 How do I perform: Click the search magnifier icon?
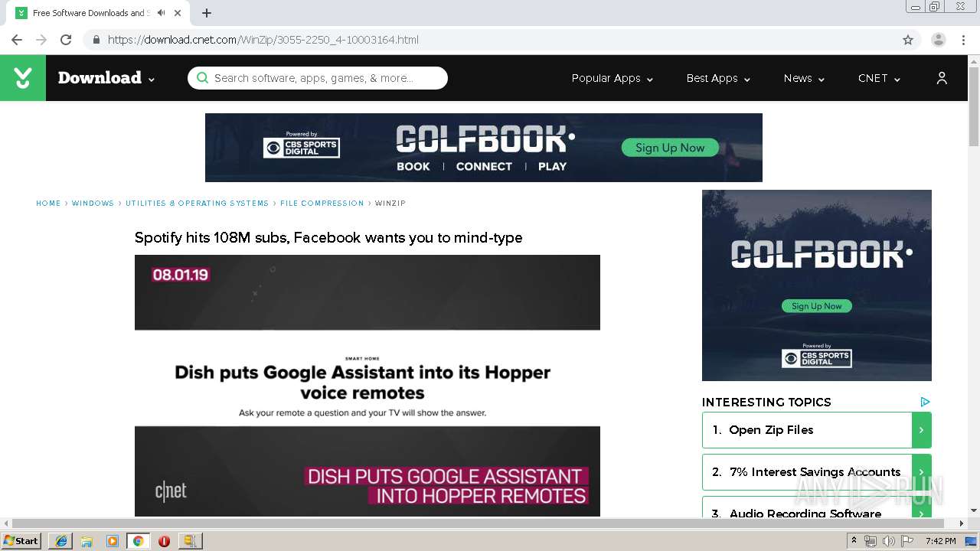[202, 78]
